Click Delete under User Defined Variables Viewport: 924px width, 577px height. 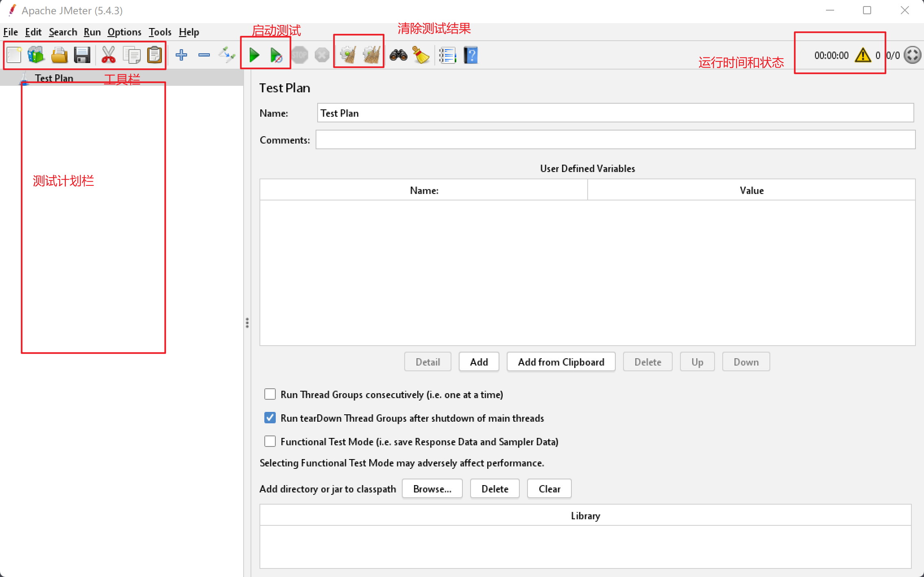[648, 362]
